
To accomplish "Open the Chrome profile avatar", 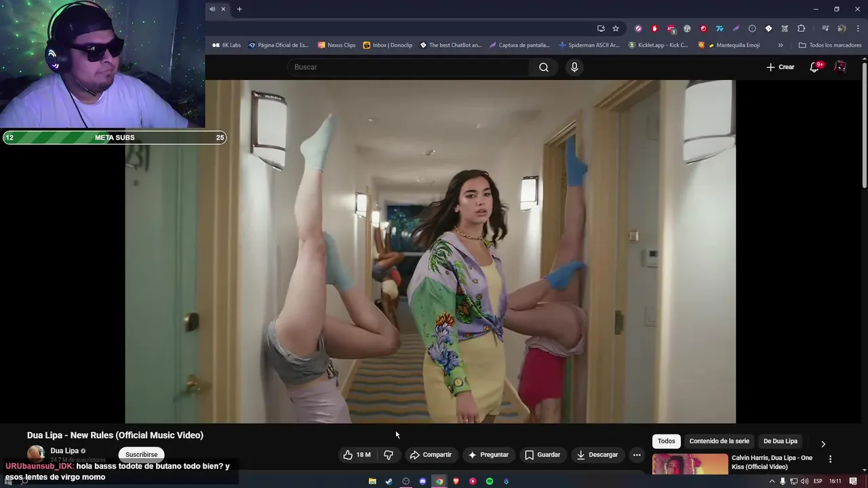I will 842,28.
